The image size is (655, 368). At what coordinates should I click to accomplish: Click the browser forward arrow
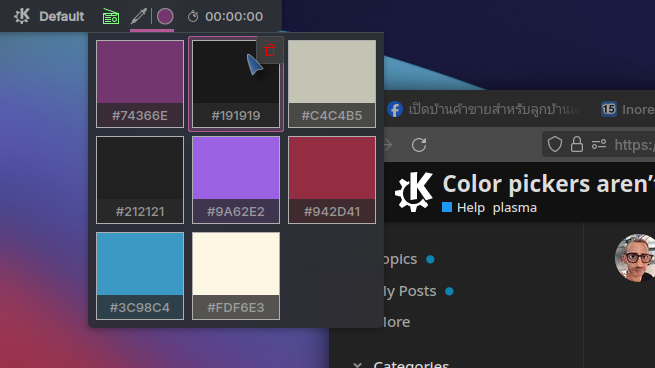coord(388,145)
